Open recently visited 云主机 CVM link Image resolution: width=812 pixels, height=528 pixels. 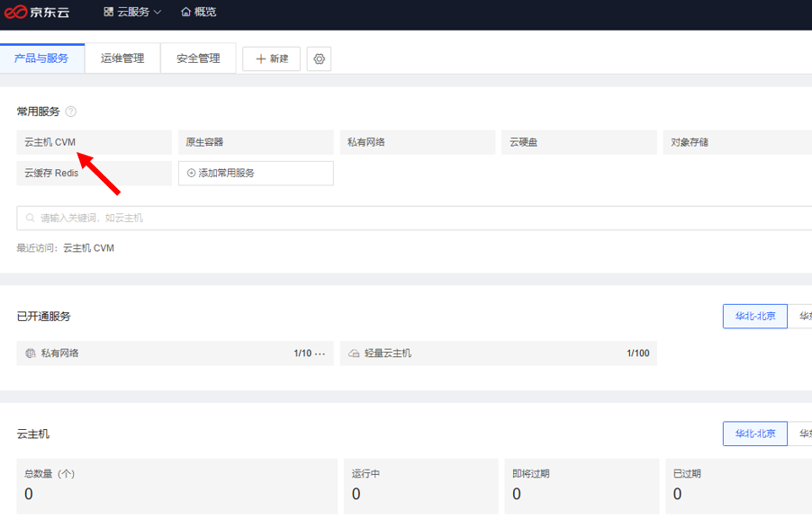88,248
